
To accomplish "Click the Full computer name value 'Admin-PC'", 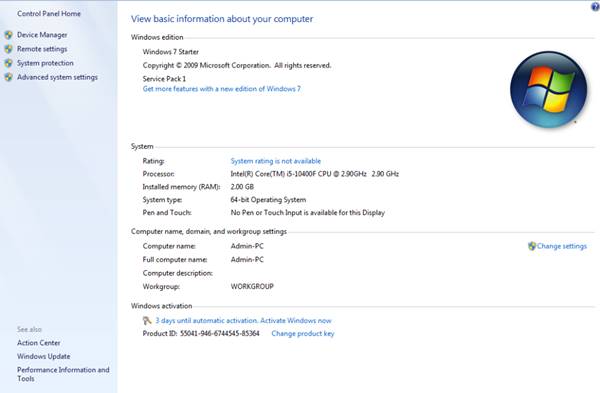I will [247, 259].
